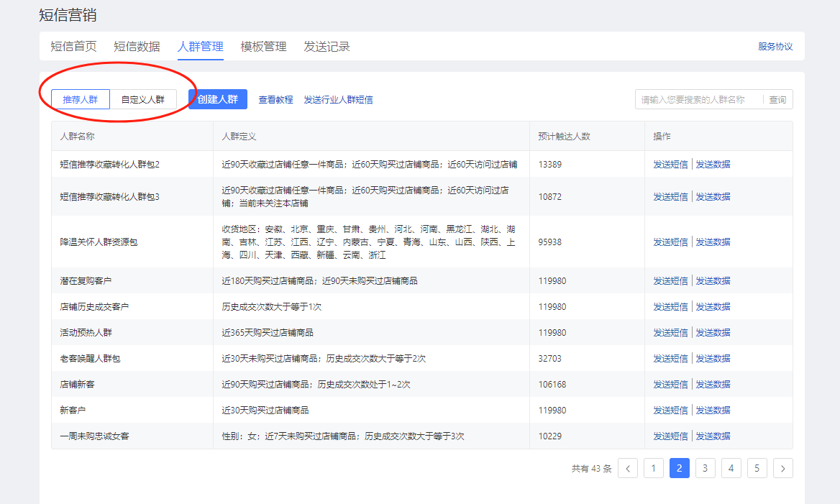
Task: Send SMS for 短信推荐收藏转化人群包3
Action: pyautogui.click(x=670, y=196)
